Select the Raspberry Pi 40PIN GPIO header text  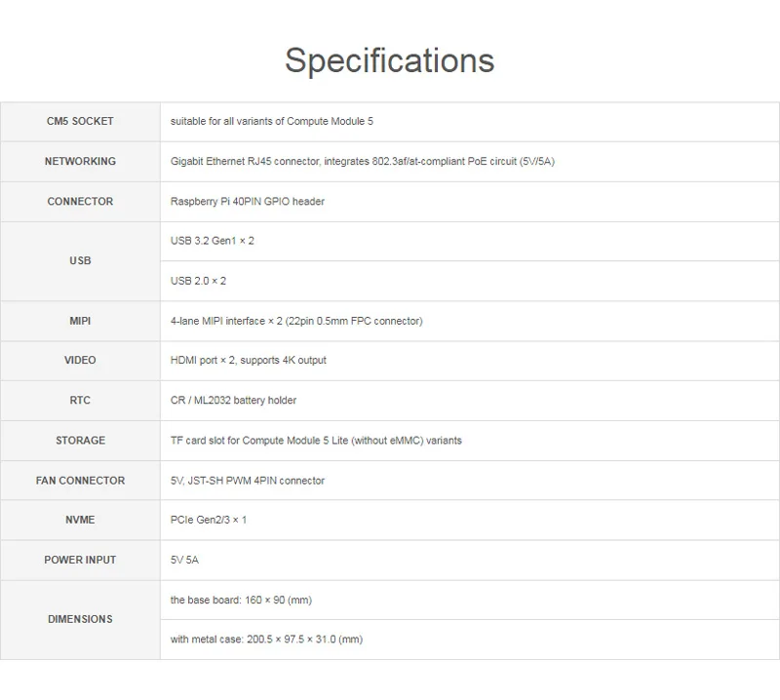pos(248,202)
